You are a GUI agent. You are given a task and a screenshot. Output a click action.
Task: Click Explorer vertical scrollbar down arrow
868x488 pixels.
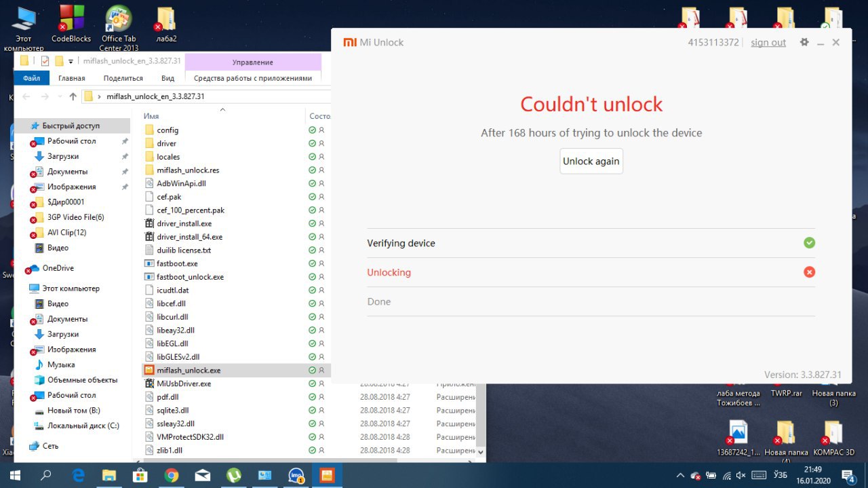481,451
